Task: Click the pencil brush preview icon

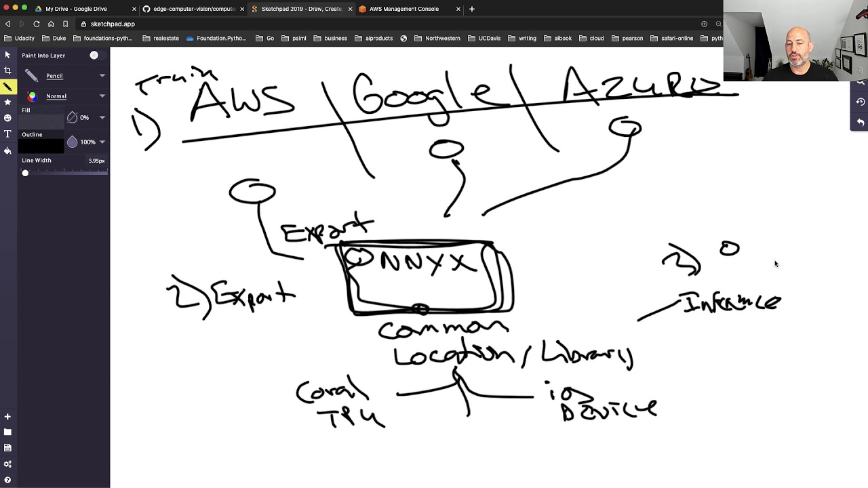Action: 31,75
